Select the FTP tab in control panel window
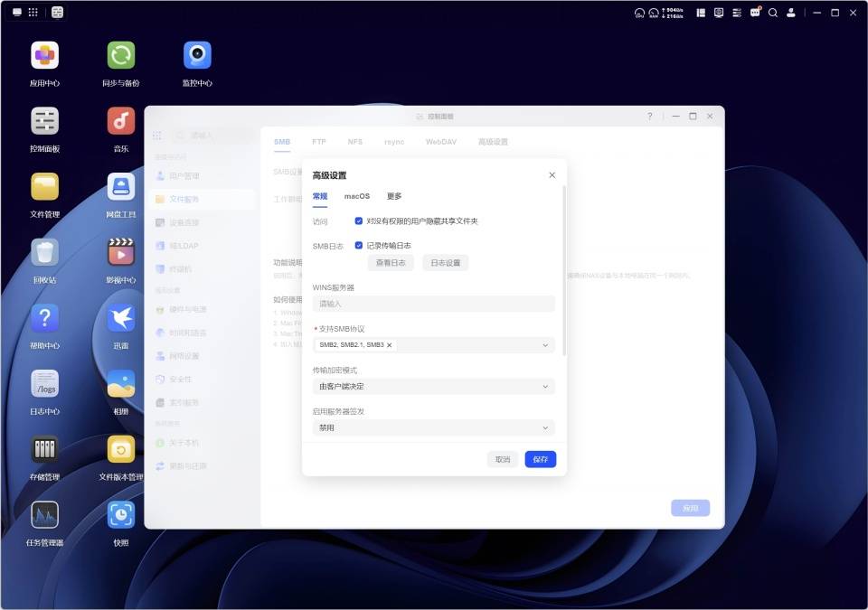This screenshot has height=610, width=868. pyautogui.click(x=319, y=142)
